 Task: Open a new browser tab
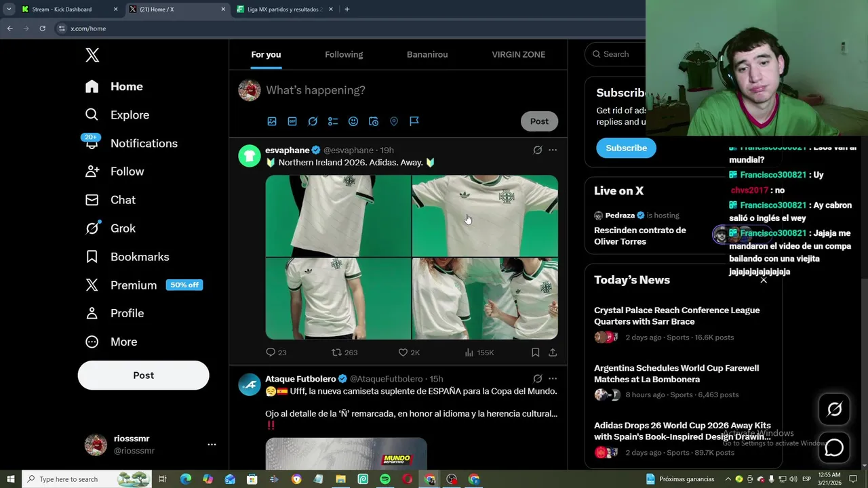coord(347,9)
